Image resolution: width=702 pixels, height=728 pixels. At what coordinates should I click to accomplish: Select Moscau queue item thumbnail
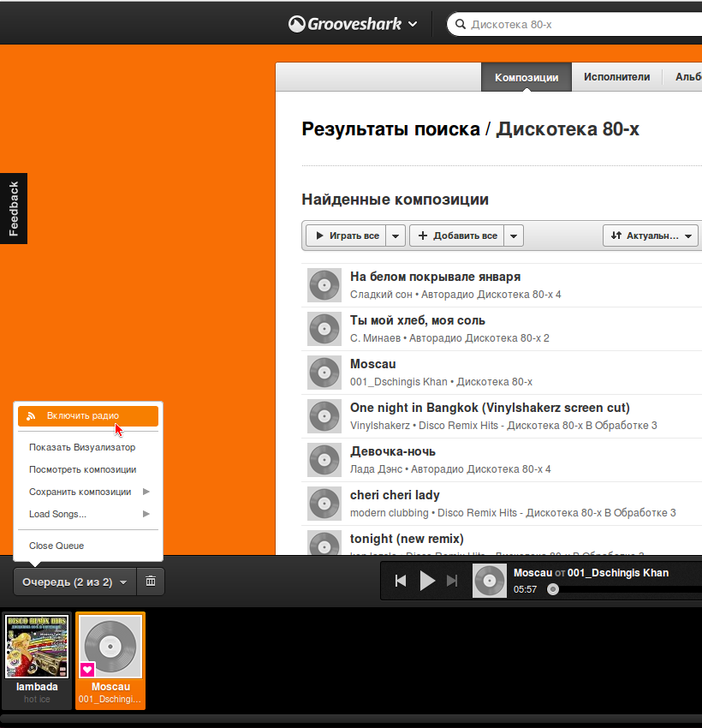point(110,646)
